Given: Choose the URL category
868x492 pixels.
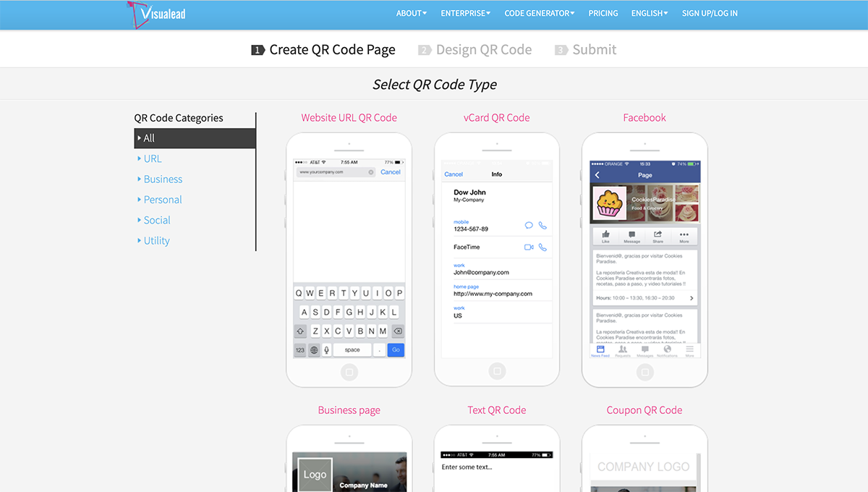Looking at the screenshot, I should (153, 158).
